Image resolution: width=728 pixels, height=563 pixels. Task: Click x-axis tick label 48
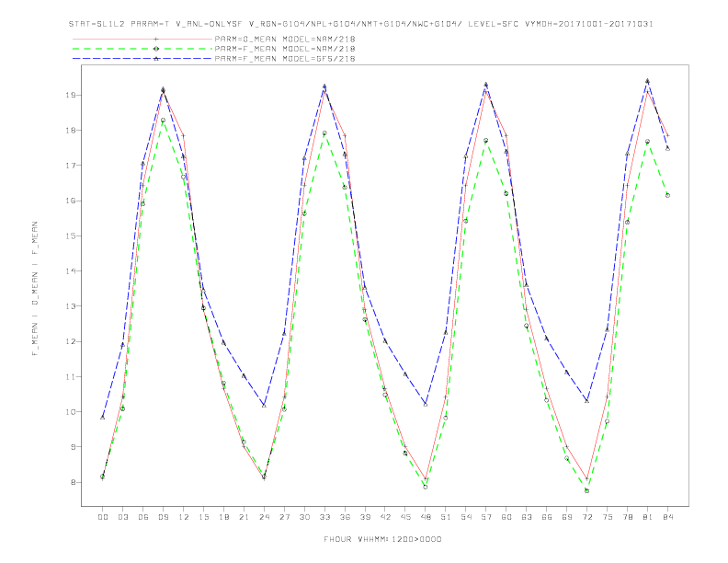pyautogui.click(x=426, y=517)
